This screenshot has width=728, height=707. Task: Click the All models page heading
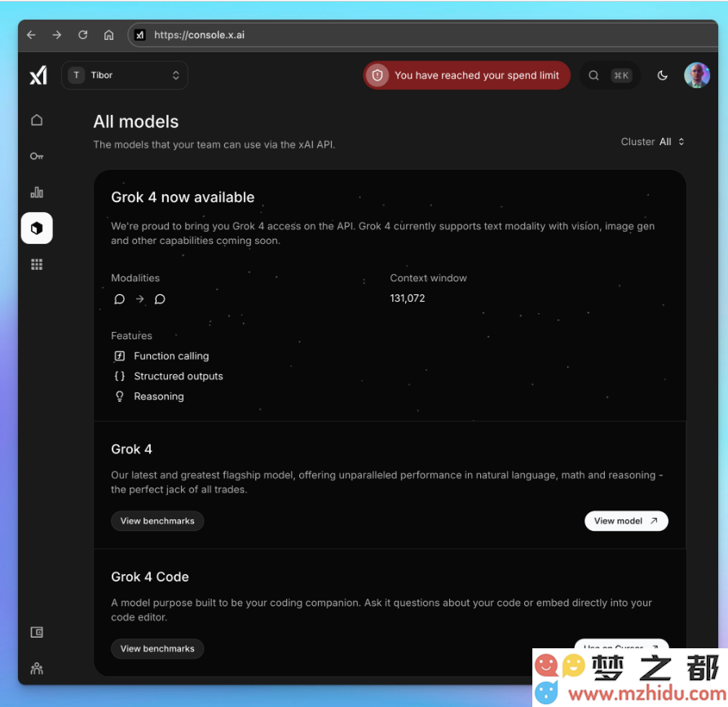click(136, 122)
